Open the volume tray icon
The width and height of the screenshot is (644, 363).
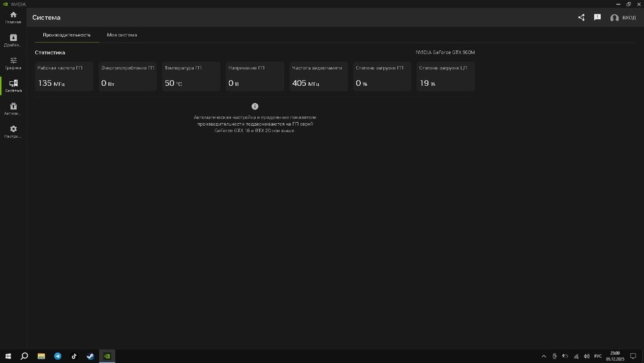587,356
